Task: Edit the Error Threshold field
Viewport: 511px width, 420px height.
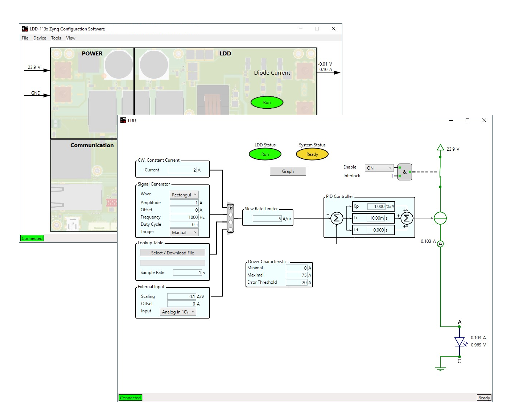Action: tap(297, 282)
